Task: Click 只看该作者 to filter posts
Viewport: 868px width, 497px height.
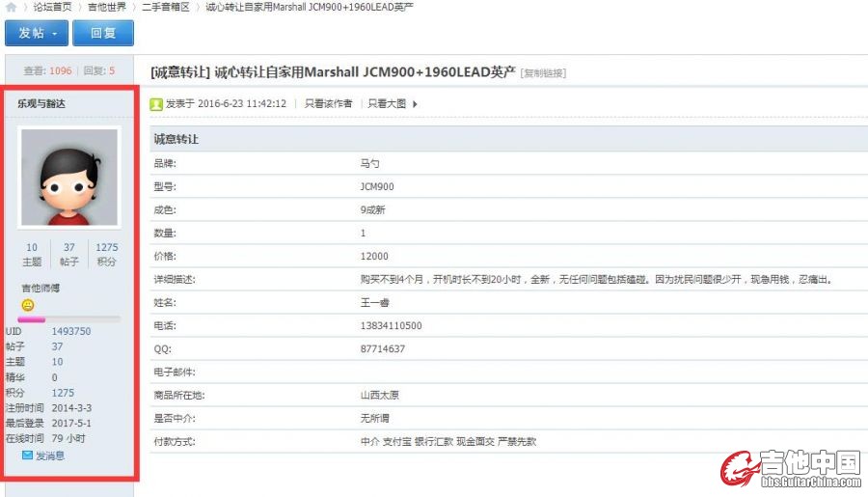Action: [x=328, y=104]
